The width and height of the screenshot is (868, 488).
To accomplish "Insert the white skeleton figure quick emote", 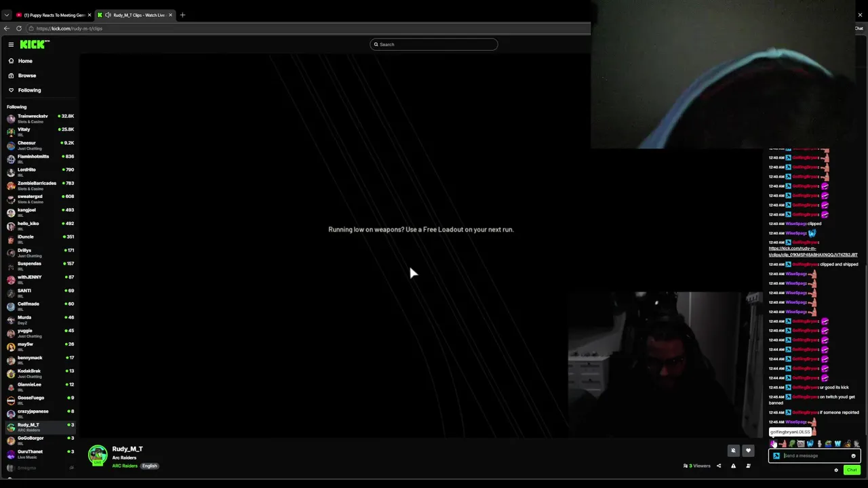I will (x=819, y=444).
